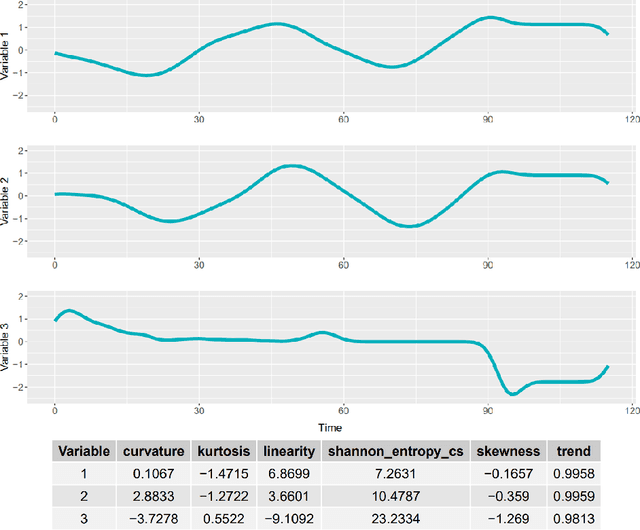Click the Variable 3 y-axis label
Image resolution: width=640 pixels, height=530 pixels.
pyautogui.click(x=7, y=347)
